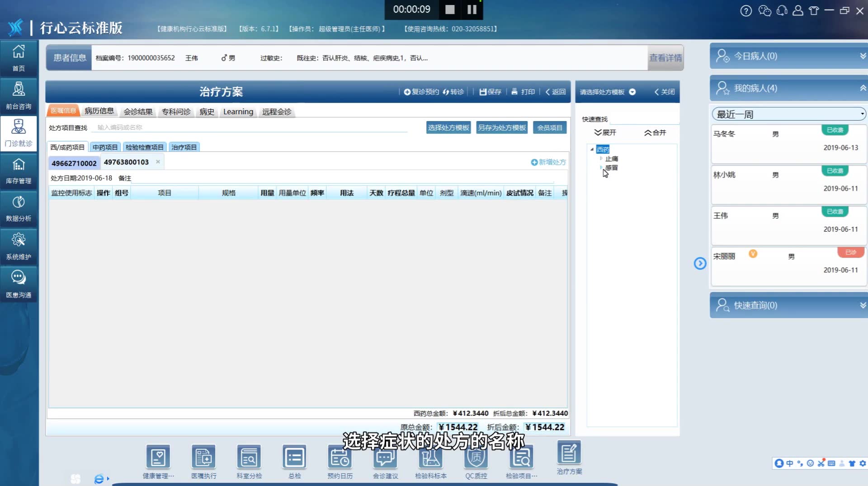
Task: Pause the screen recording
Action: click(x=472, y=9)
